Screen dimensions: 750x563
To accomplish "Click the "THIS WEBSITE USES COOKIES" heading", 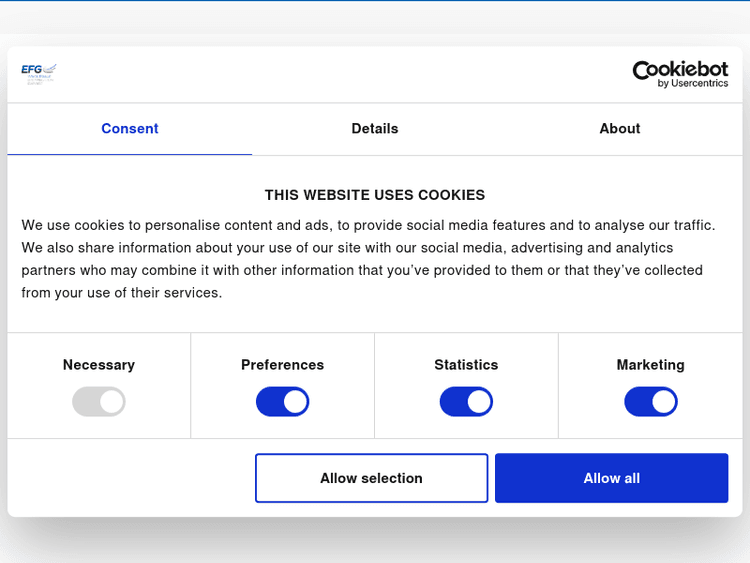I will [375, 195].
